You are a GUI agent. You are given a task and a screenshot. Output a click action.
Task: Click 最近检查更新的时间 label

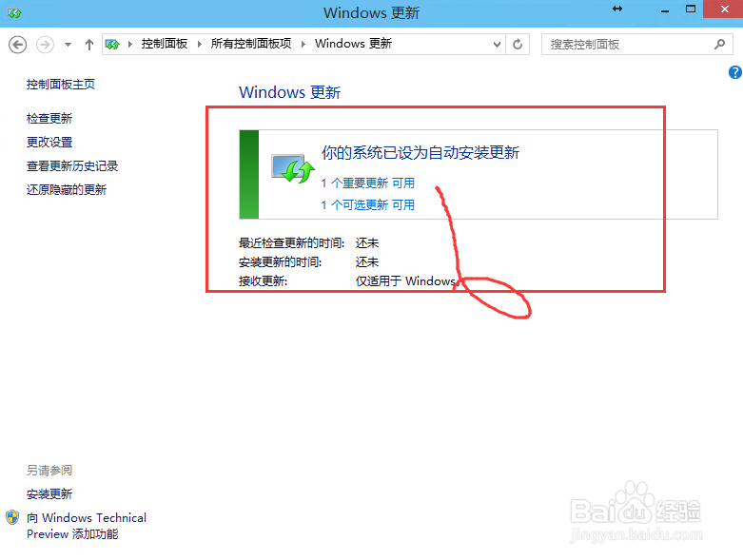tap(291, 243)
